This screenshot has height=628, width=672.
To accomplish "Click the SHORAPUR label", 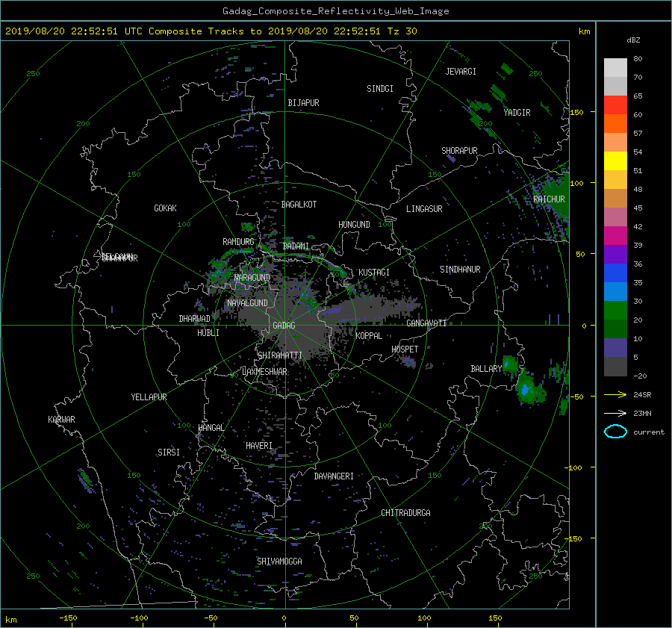I will [x=459, y=151].
